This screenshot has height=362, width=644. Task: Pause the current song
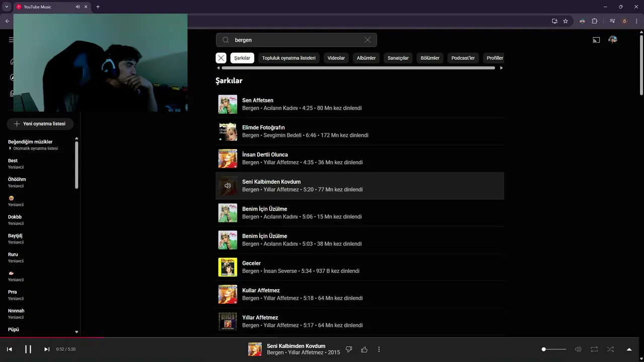[28, 349]
